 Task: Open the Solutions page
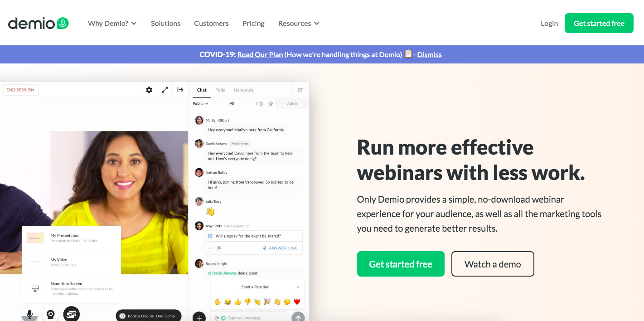point(165,23)
